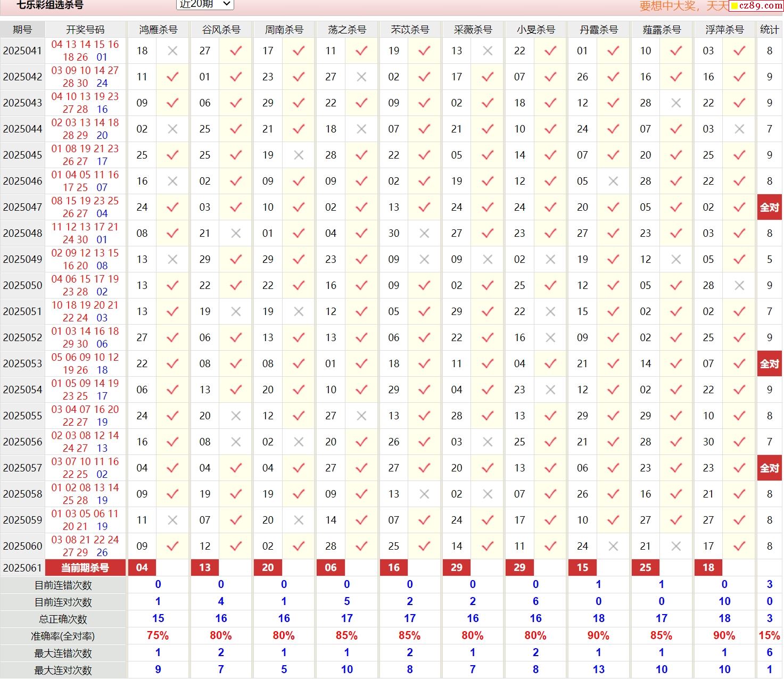
Task: Click the 目前连对次数 row label
Action: [63, 602]
